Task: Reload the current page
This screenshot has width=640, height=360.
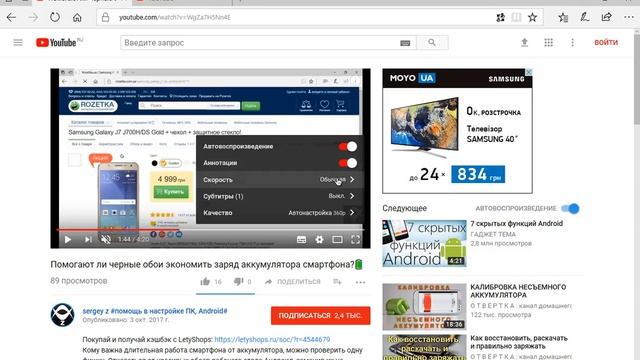Action: 55,17
